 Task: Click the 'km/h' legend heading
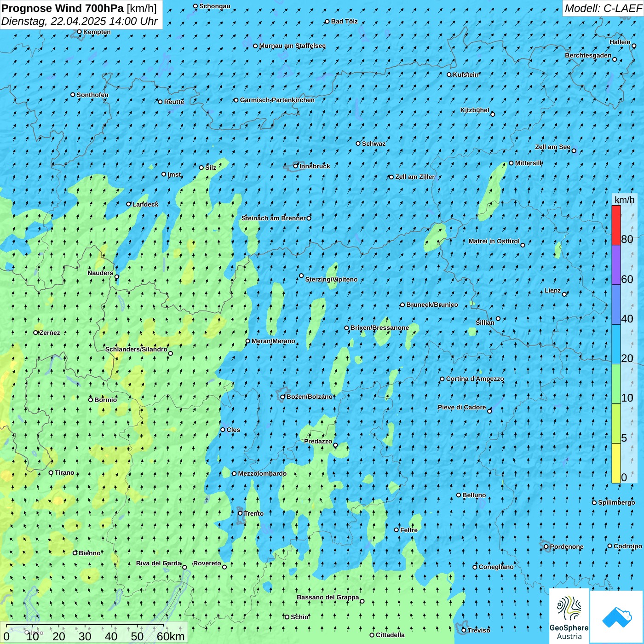(624, 200)
